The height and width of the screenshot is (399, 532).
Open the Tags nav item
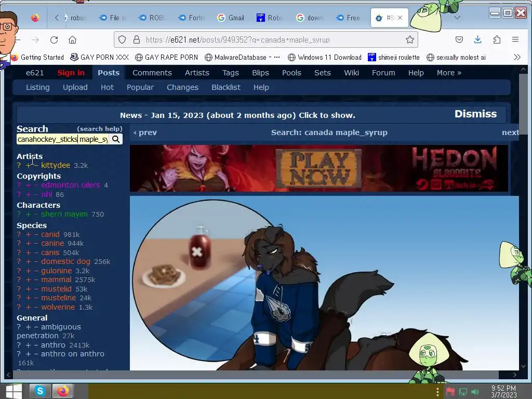pyautogui.click(x=230, y=73)
